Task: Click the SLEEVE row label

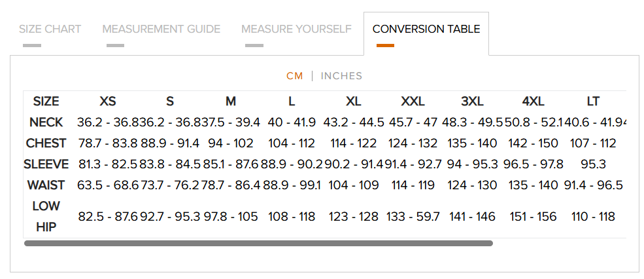Action: click(x=46, y=164)
